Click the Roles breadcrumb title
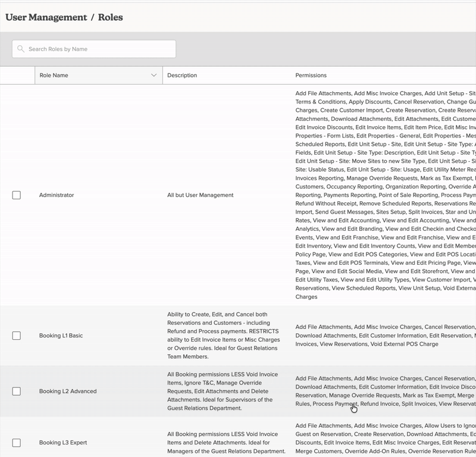This screenshot has height=457, width=476. click(x=110, y=17)
